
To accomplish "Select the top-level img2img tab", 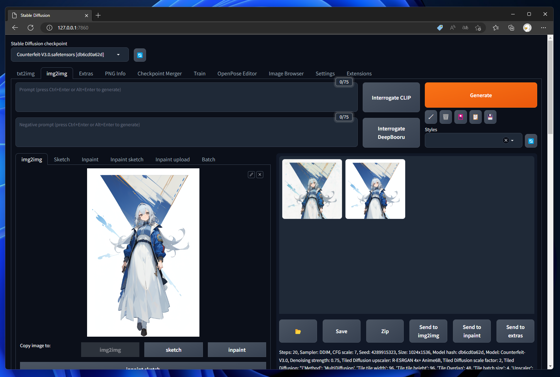I will pos(57,74).
